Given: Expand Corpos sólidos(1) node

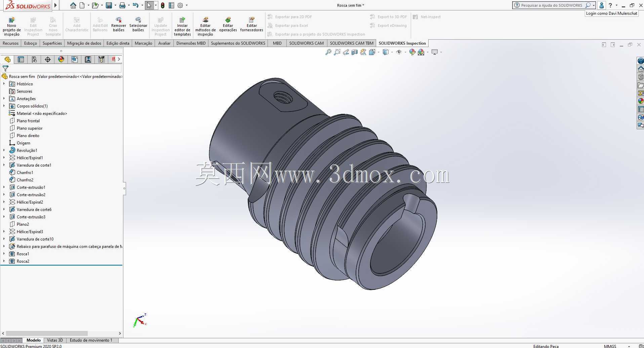Looking at the screenshot, I should [x=4, y=106].
